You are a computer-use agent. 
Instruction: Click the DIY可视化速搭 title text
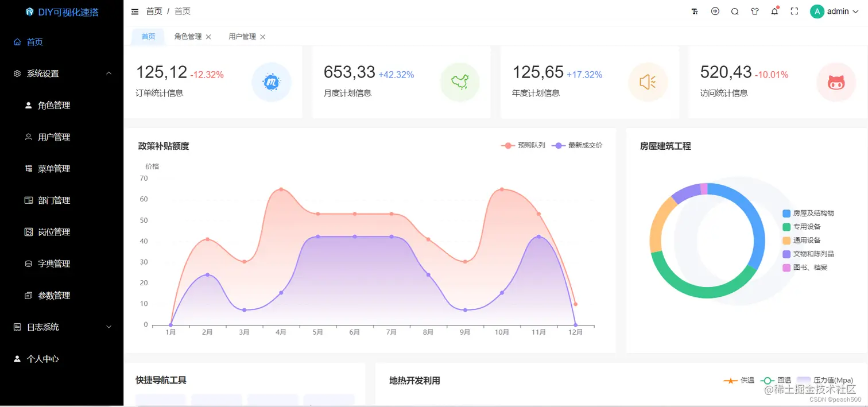click(x=68, y=11)
